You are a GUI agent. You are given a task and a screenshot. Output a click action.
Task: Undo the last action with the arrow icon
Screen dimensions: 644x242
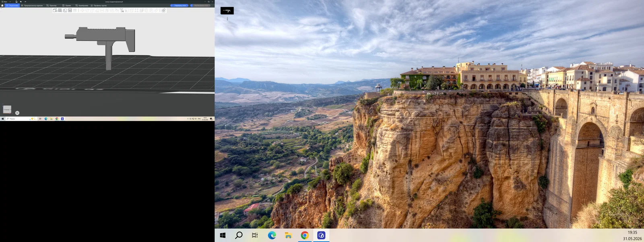coord(21,2)
